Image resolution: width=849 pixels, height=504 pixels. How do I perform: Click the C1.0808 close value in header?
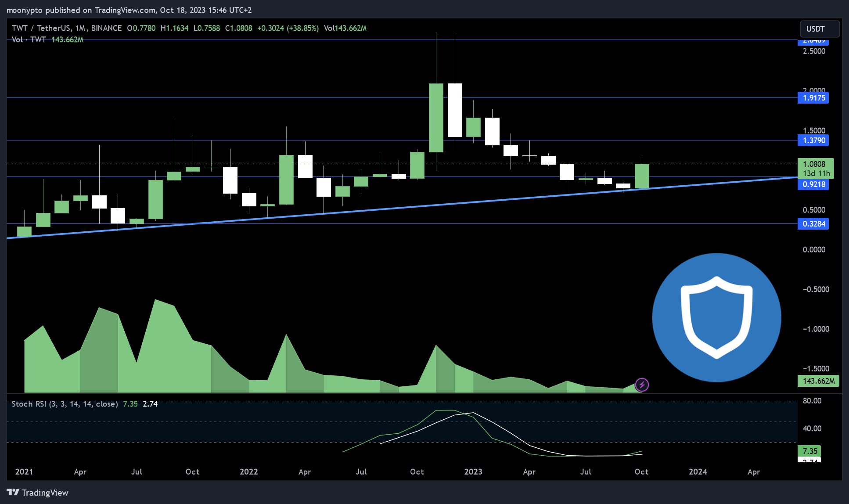239,28
